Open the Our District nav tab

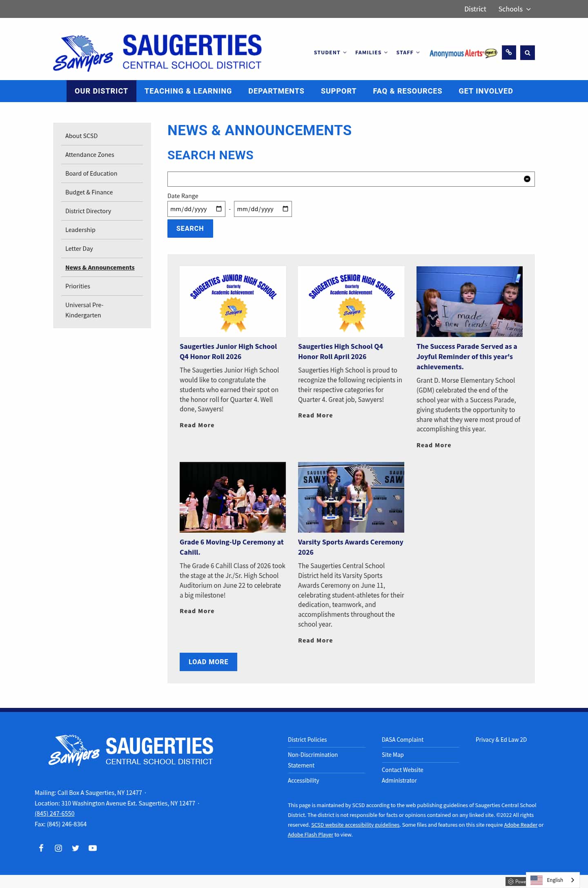pyautogui.click(x=101, y=91)
